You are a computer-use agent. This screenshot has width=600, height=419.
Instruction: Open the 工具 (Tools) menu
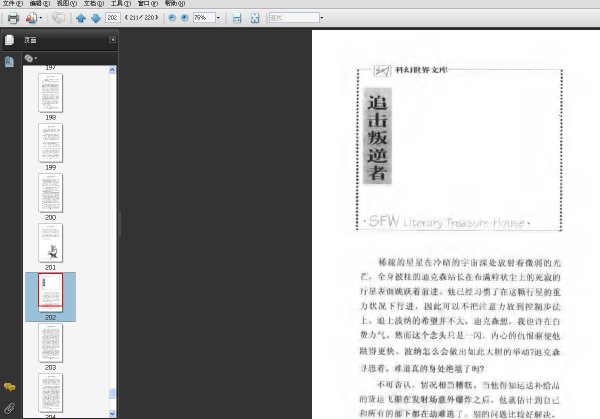point(121,3)
